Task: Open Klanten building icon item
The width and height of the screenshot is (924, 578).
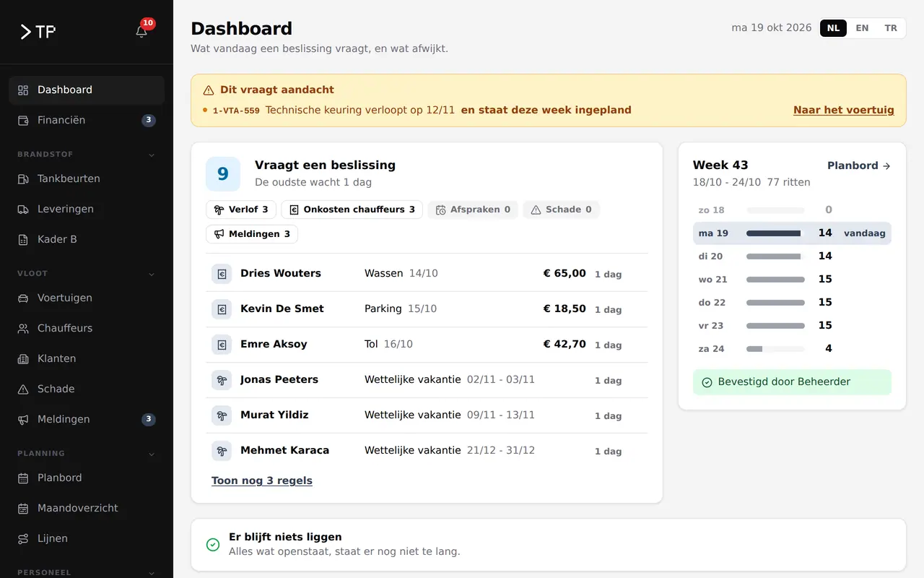Action: 87,358
